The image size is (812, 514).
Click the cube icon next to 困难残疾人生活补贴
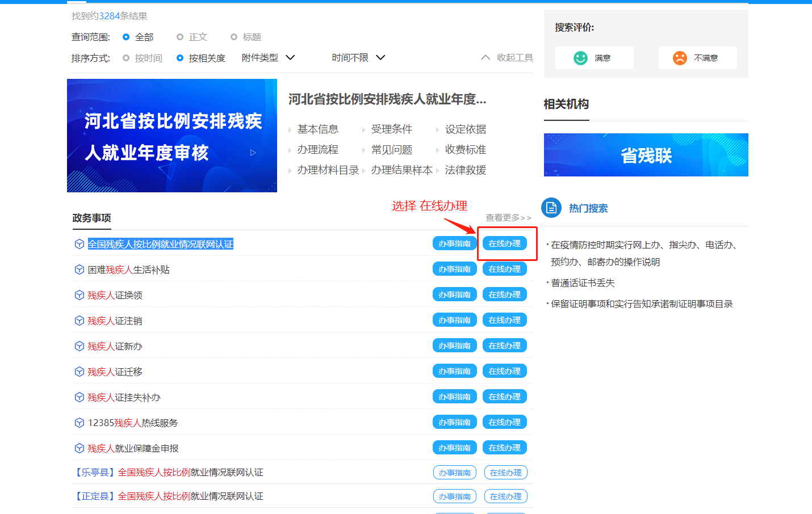click(79, 269)
